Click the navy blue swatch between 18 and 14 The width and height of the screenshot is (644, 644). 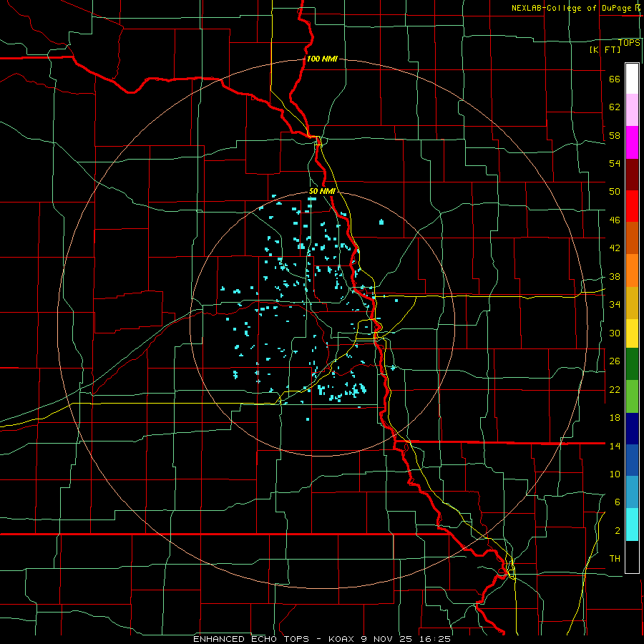click(x=632, y=429)
